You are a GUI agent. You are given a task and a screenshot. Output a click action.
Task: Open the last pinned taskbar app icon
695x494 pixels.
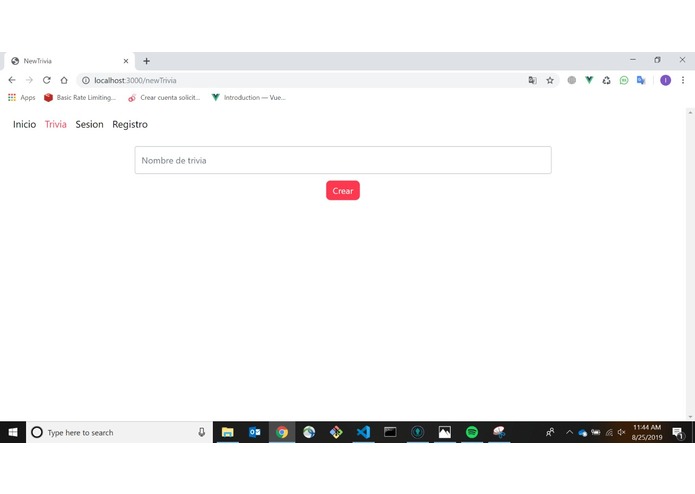click(x=499, y=432)
